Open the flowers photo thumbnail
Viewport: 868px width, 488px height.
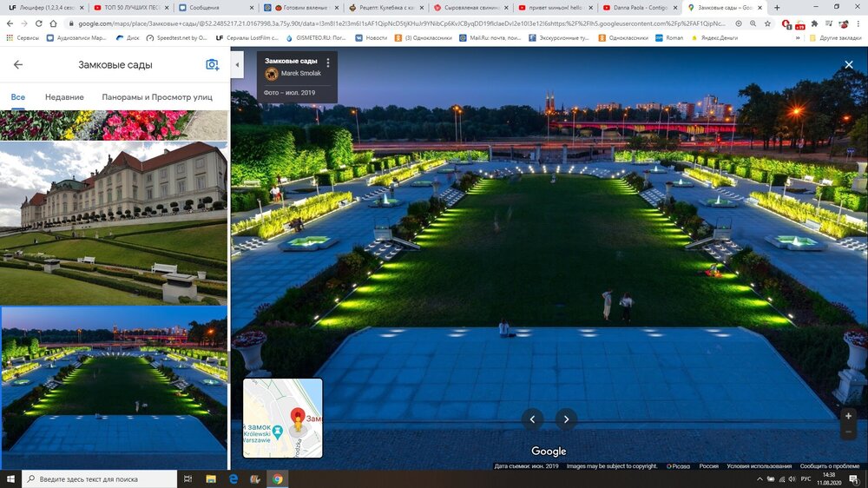(x=114, y=126)
